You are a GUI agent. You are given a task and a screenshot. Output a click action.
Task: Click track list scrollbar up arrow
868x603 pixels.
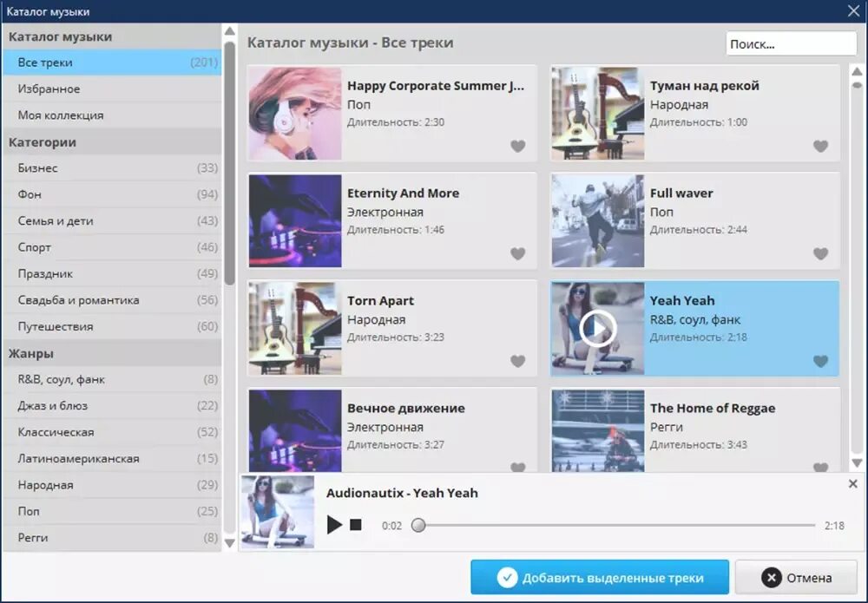pos(857,71)
